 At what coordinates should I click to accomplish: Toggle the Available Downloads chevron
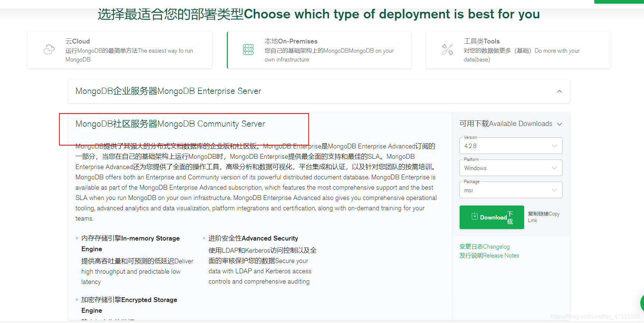click(560, 124)
